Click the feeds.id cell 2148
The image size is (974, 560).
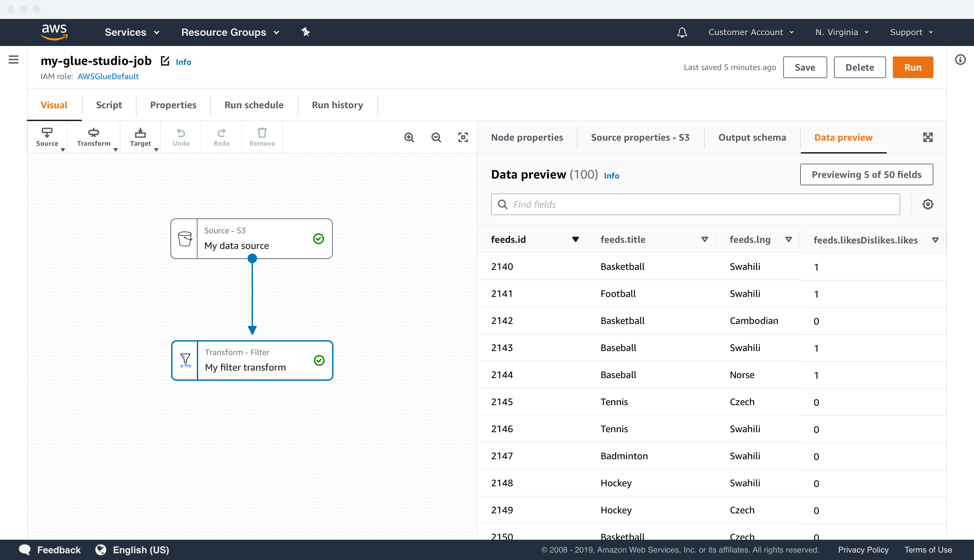[502, 483]
